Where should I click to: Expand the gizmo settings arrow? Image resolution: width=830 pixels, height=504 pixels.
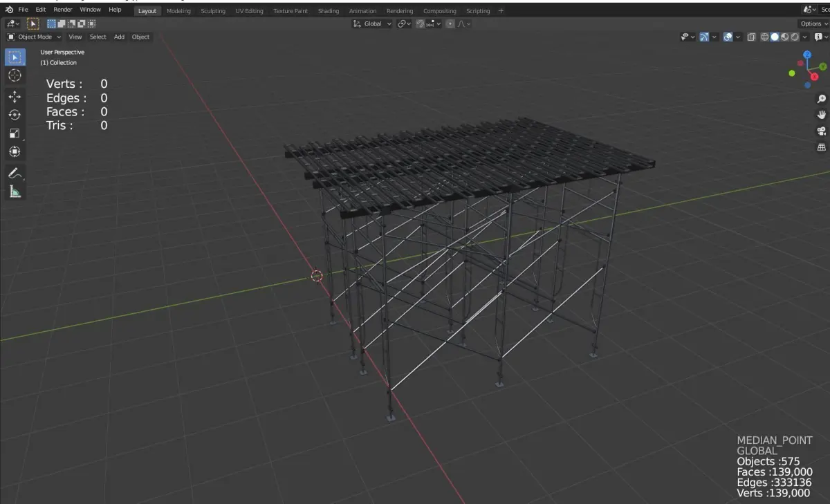[714, 37]
